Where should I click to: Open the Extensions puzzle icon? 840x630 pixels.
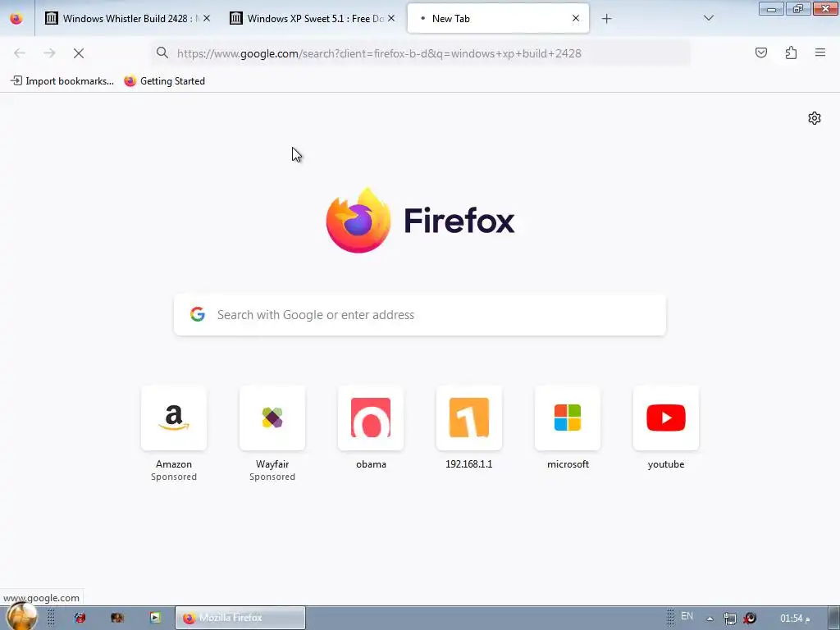791,53
